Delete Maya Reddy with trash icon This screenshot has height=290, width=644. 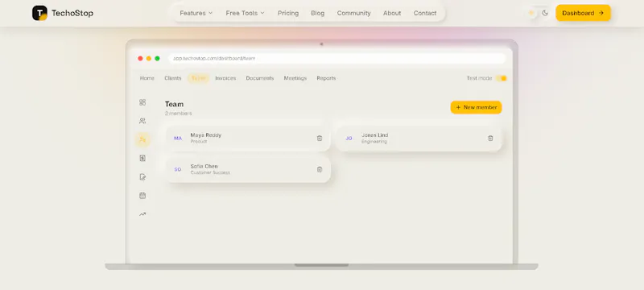[320, 138]
